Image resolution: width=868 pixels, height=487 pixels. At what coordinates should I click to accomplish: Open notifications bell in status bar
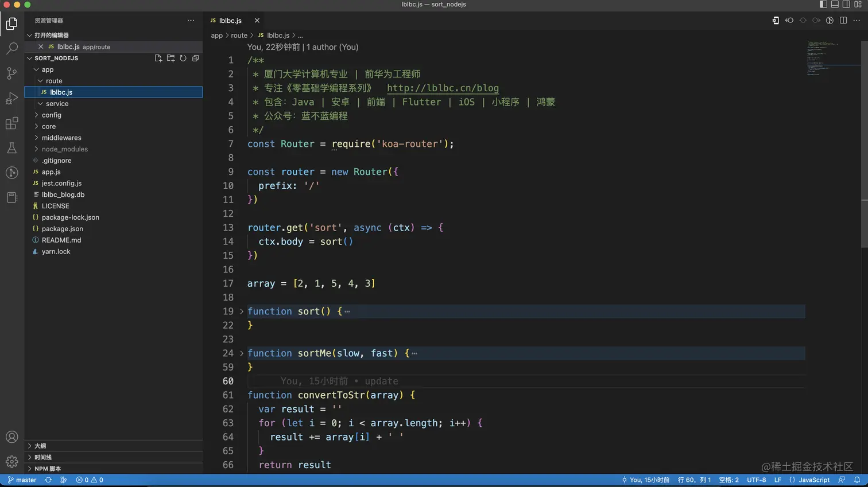857,480
